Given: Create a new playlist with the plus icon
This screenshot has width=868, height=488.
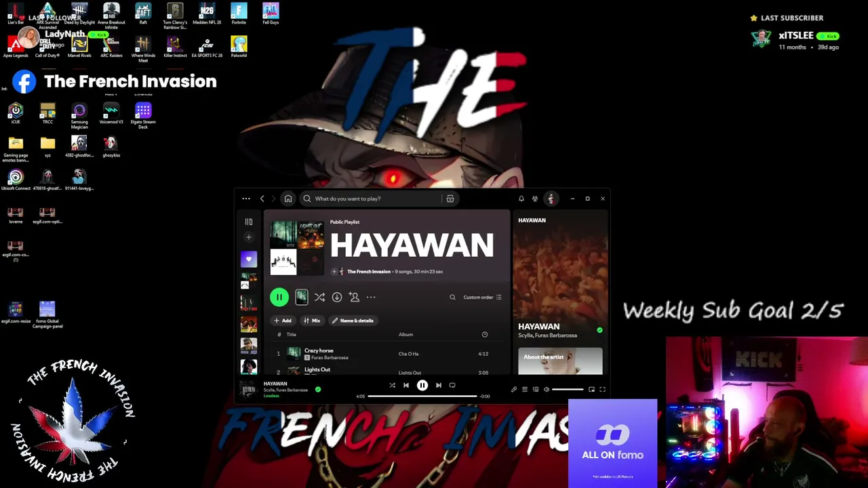Looking at the screenshot, I should coord(249,237).
